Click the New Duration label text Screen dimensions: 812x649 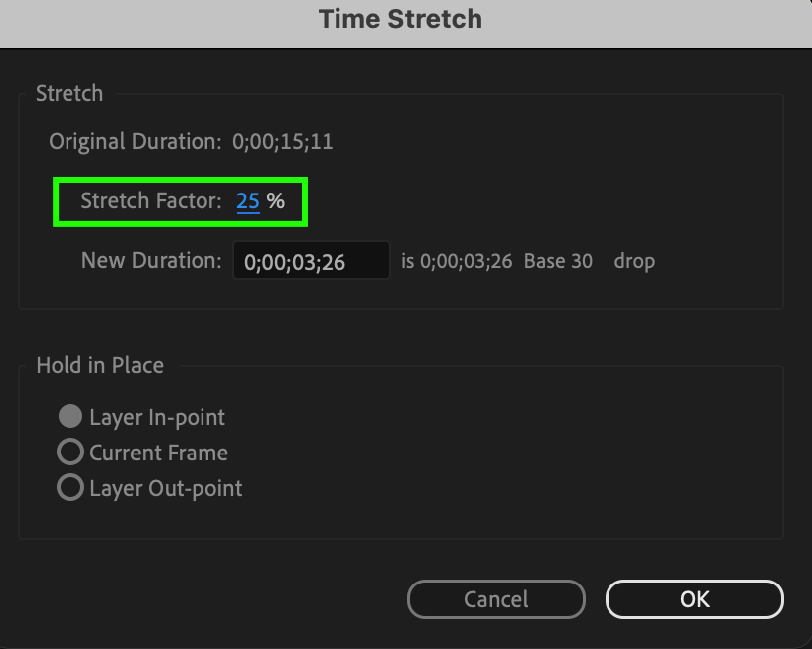click(151, 261)
